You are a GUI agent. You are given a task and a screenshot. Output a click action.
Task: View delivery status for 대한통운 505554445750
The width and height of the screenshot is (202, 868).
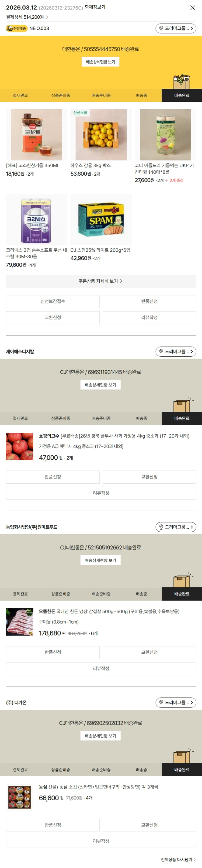(x=100, y=62)
